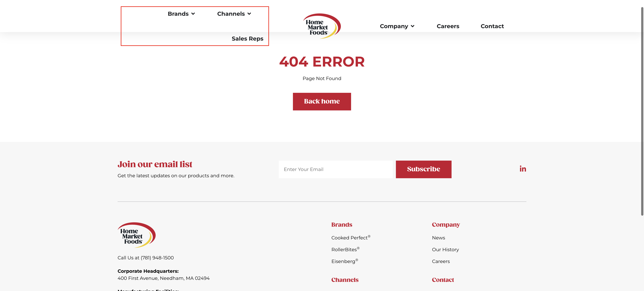Screen dimensions: 644x291
Task: Open the LinkedIn icon link
Action: pos(522,169)
